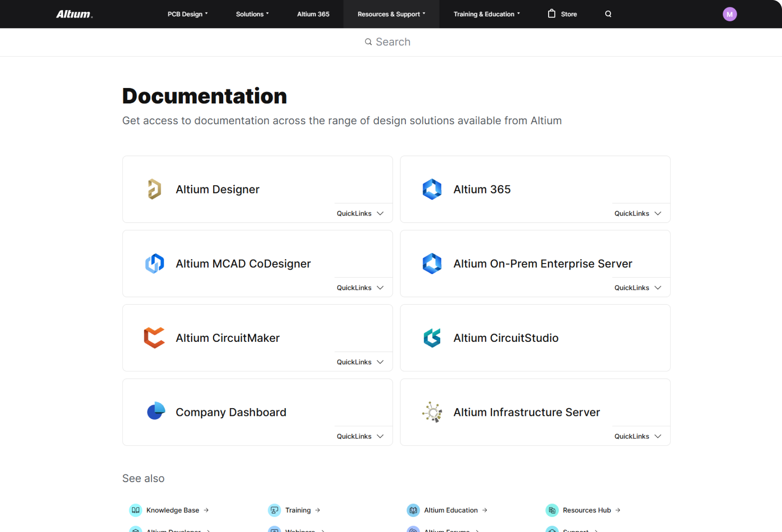
Task: Click the magnifier icon in navigation bar
Action: (608, 14)
